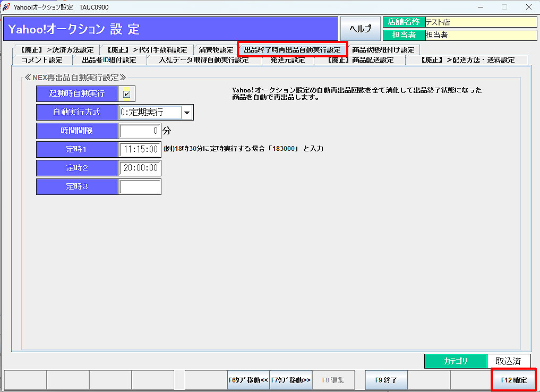The image size is (540, 392).
Task: Go to the 出品者ID紐付設定 tab
Action: 109,59
